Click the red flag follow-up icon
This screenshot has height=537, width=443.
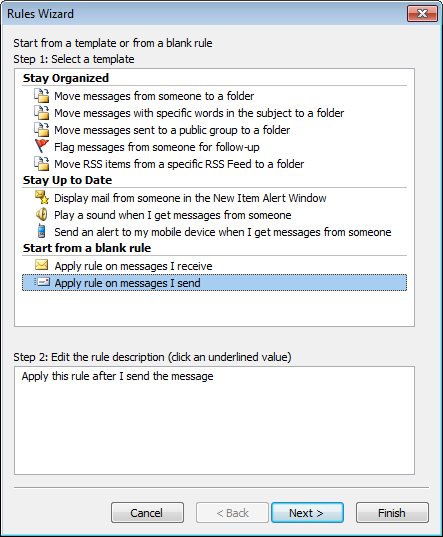[x=42, y=146]
